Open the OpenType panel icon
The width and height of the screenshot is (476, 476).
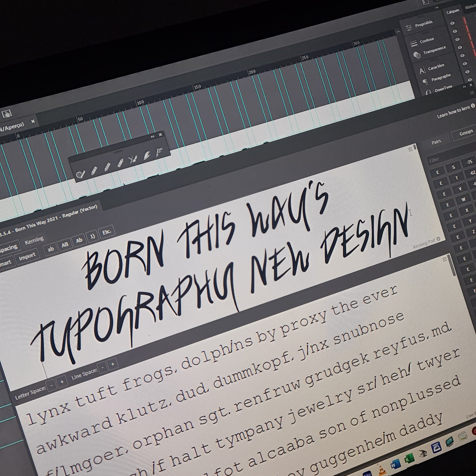point(428,92)
